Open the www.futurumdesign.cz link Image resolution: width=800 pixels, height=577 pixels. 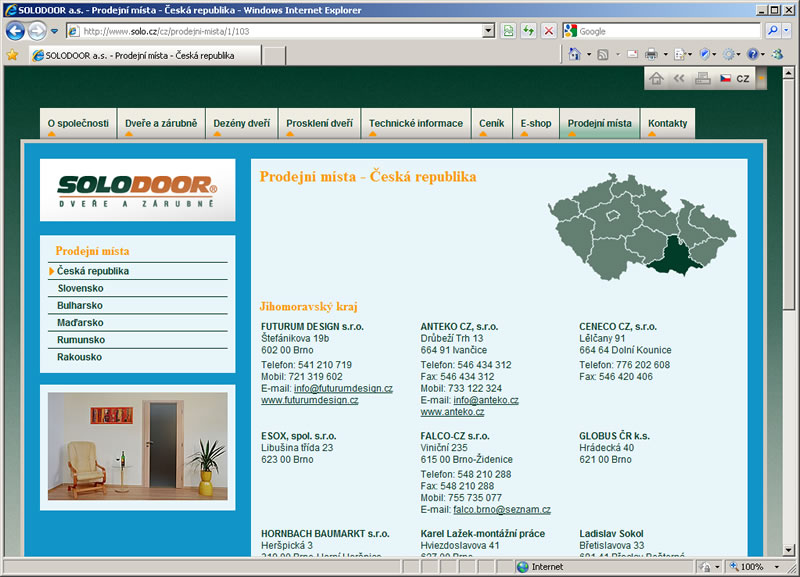coord(309,400)
